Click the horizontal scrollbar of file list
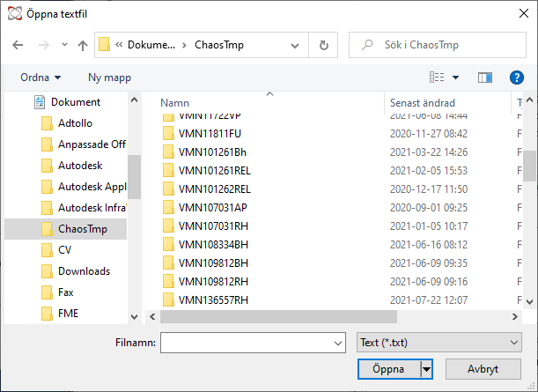Viewport: 538px width, 392px height. click(278, 316)
